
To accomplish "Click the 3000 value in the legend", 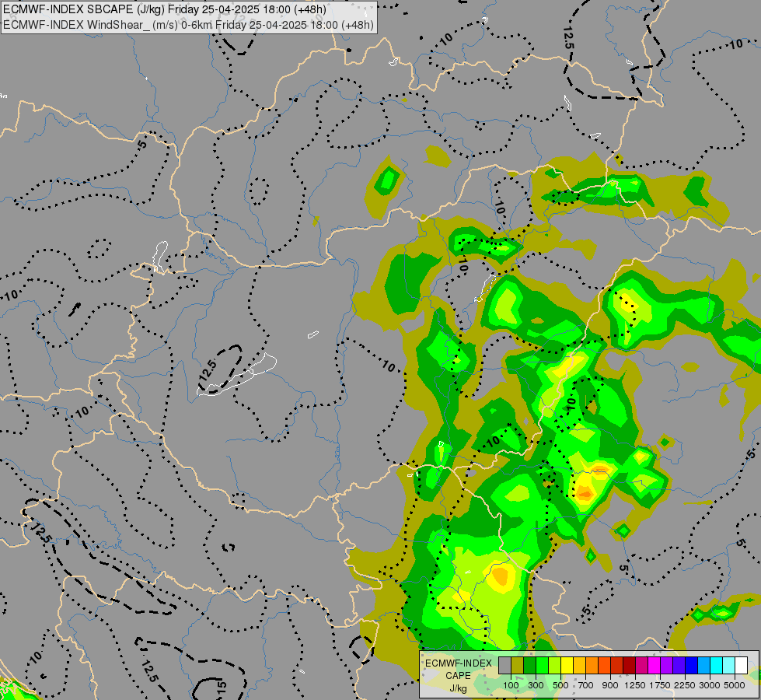I will (x=710, y=685).
